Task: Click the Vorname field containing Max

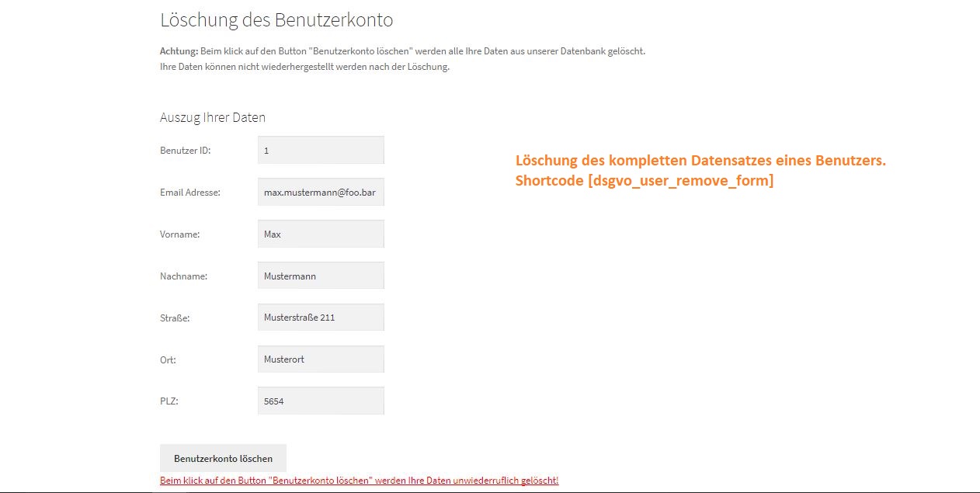Action: 321,234
